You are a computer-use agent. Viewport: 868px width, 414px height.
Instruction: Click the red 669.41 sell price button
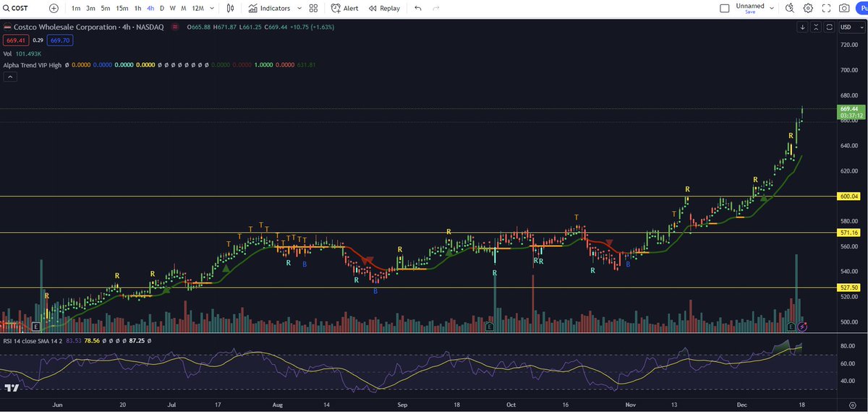[x=15, y=40]
